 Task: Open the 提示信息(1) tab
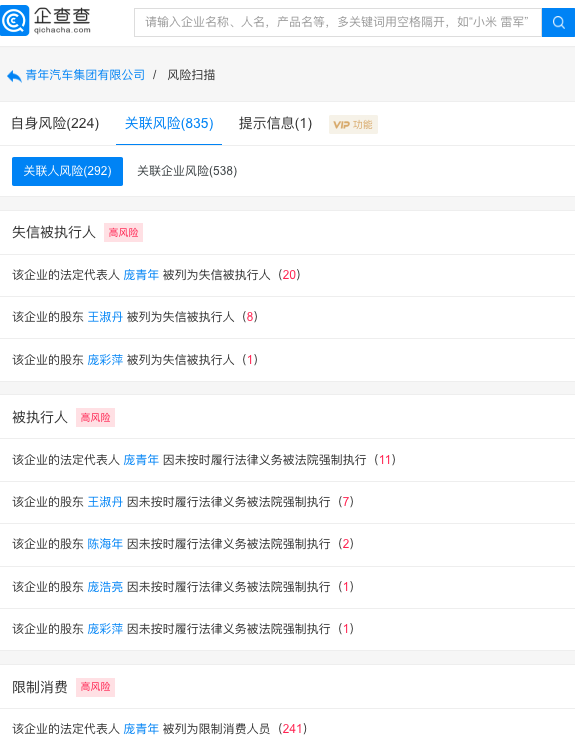tap(275, 123)
